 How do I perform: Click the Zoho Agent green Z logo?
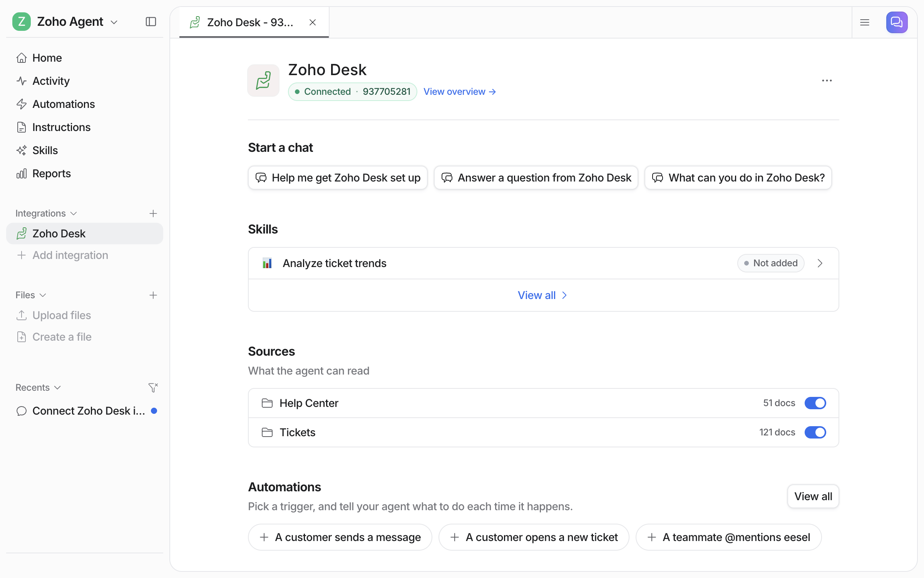[22, 22]
